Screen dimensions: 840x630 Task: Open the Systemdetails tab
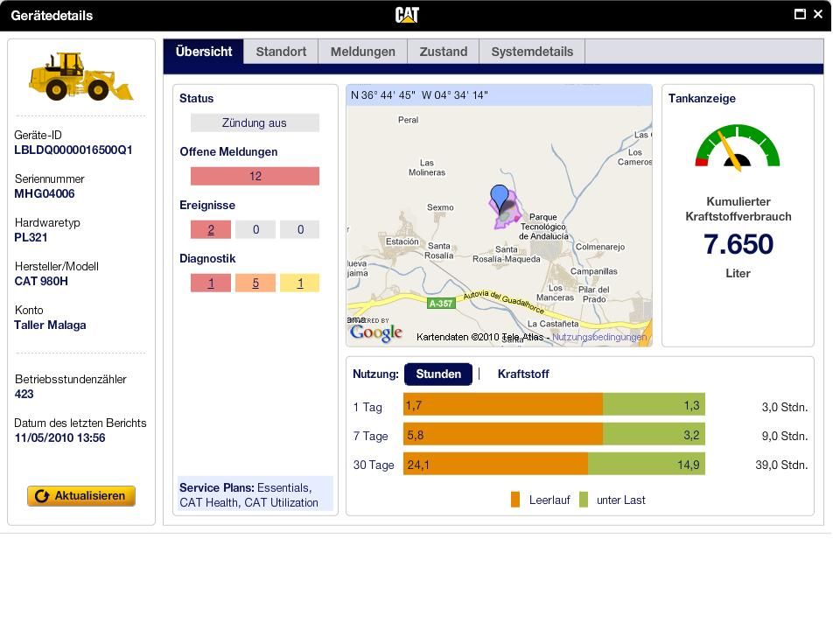coord(532,52)
